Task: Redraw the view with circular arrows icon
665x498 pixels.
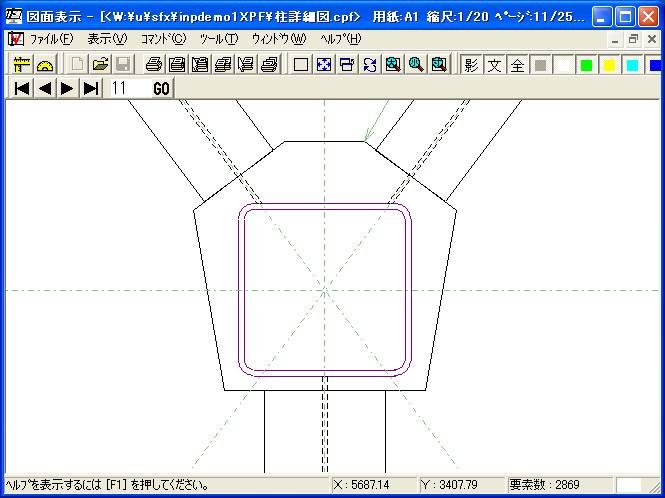Action: click(370, 65)
